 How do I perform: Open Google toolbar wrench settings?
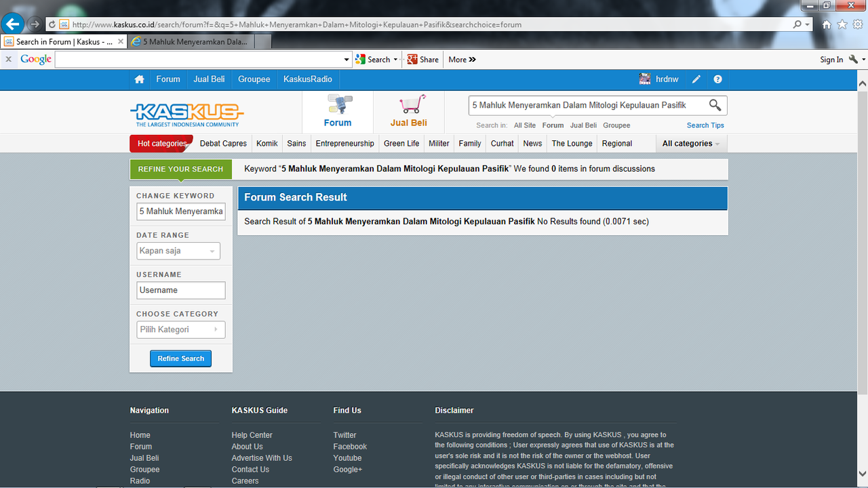click(854, 60)
